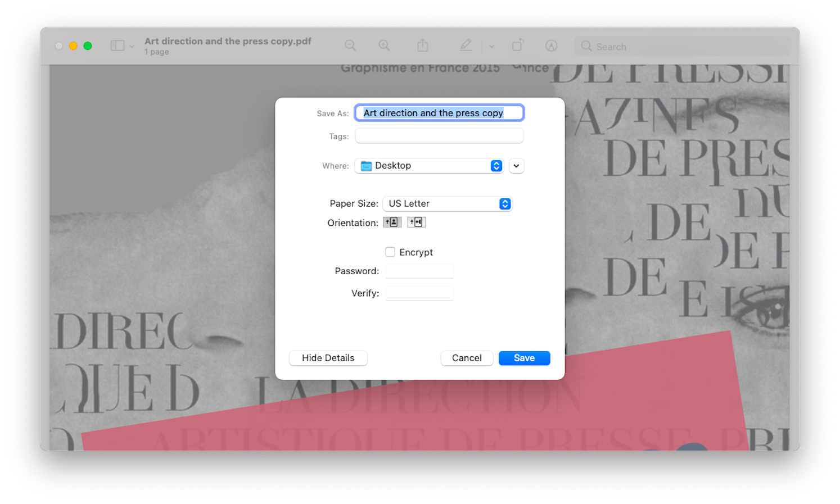Open the Share sheet icon
Viewport: 840px width, 504px height.
pos(422,45)
